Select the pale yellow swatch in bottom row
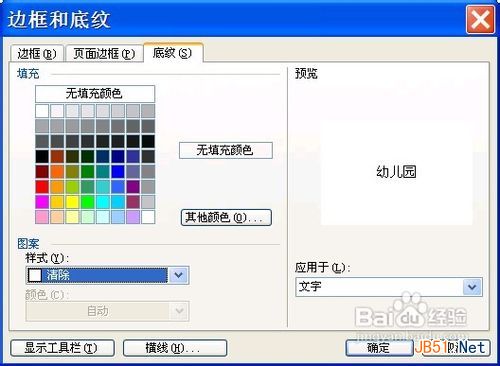Image resolution: width=500 pixels, height=366 pixels. (x=72, y=217)
